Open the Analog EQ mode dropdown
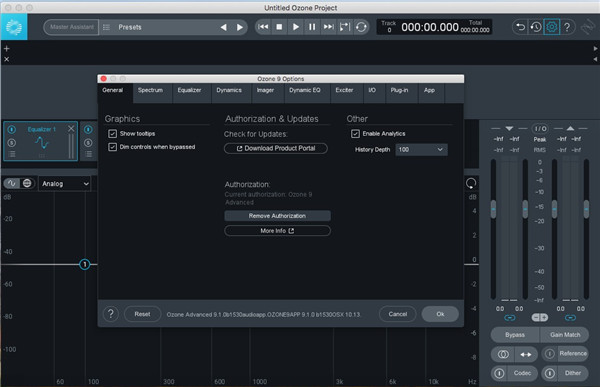This screenshot has width=600, height=387. click(x=65, y=184)
